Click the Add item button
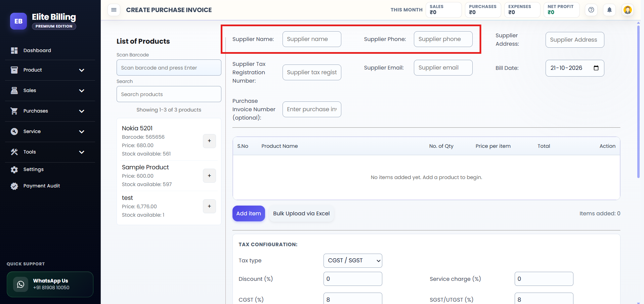The height and width of the screenshot is (304, 644). (x=249, y=213)
